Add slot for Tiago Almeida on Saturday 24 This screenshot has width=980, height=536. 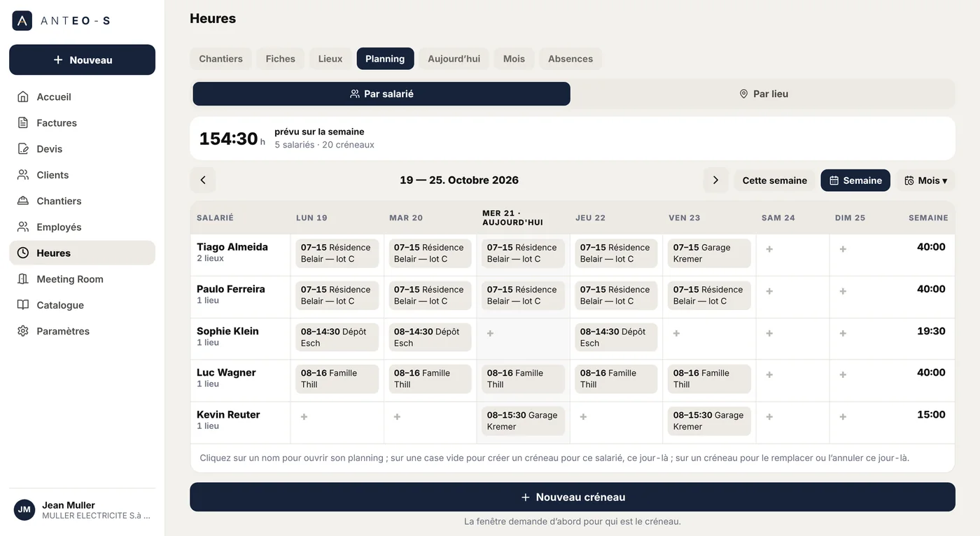pyautogui.click(x=769, y=249)
